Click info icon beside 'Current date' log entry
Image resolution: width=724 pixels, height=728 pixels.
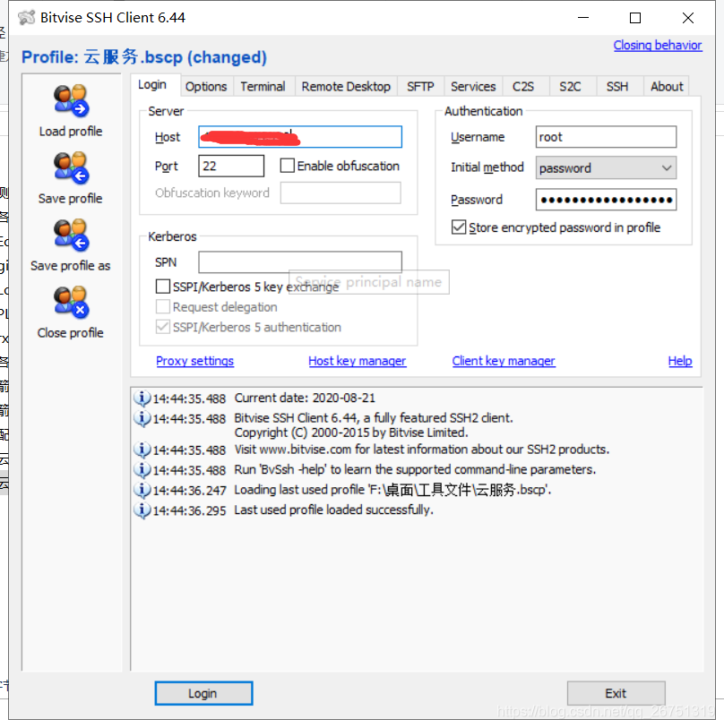[142, 398]
